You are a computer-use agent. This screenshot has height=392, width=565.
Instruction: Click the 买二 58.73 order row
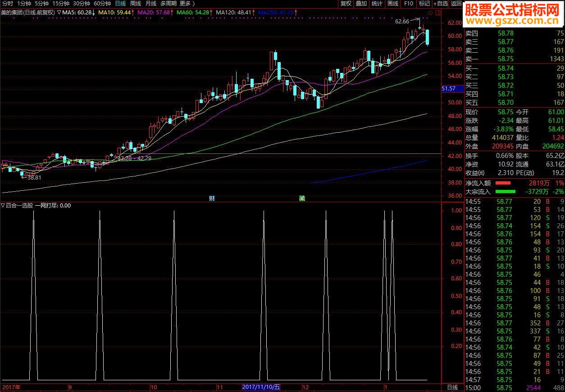(x=515, y=77)
